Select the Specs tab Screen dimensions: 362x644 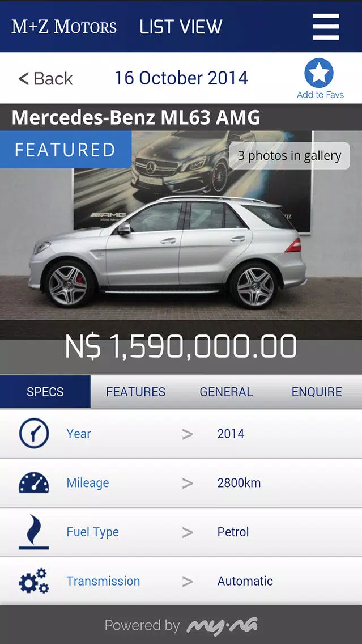(x=45, y=392)
